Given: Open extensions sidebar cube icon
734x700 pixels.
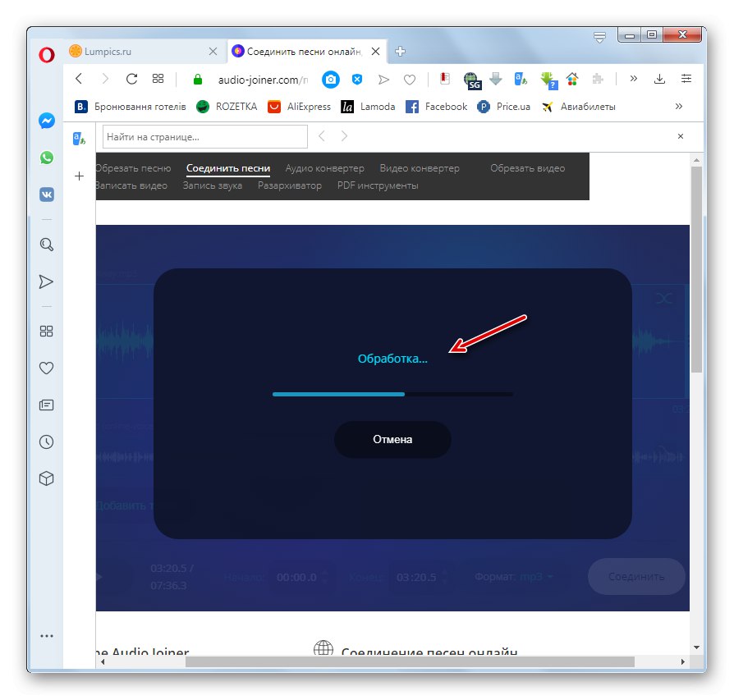Looking at the screenshot, I should click(x=46, y=478).
